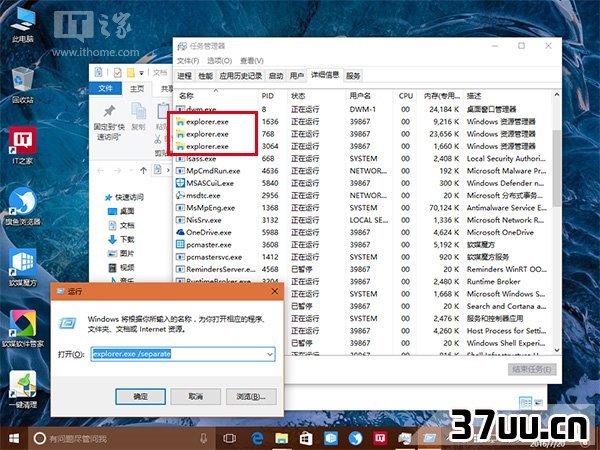
Task: Launch the 旗鱼浏览器 desktop shortcut
Action: point(23,206)
